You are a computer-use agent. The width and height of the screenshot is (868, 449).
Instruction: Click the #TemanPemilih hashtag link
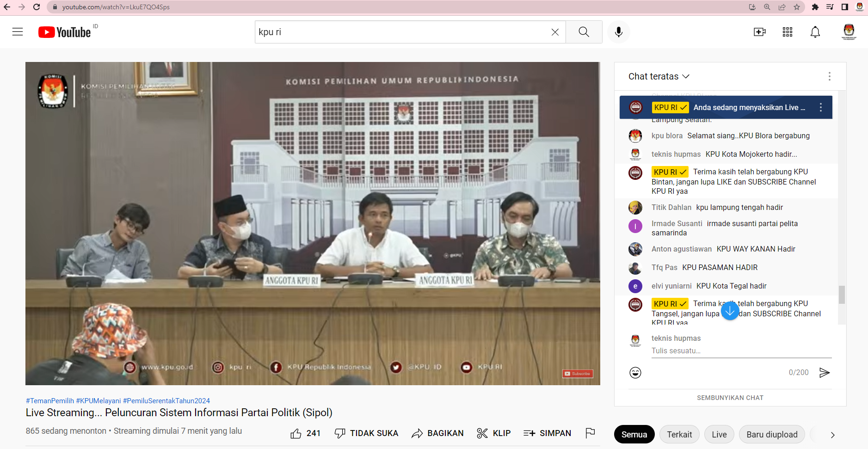click(50, 401)
